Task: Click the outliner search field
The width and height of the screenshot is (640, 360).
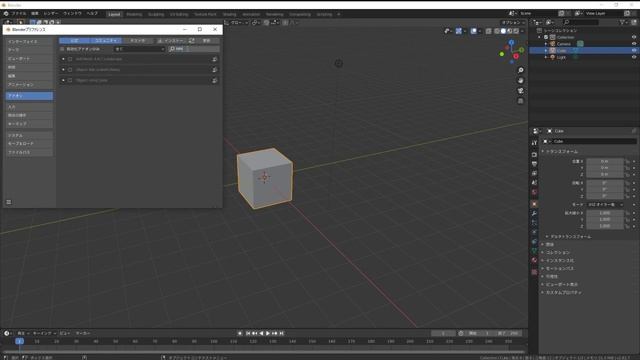Action: pyautogui.click(x=581, y=22)
